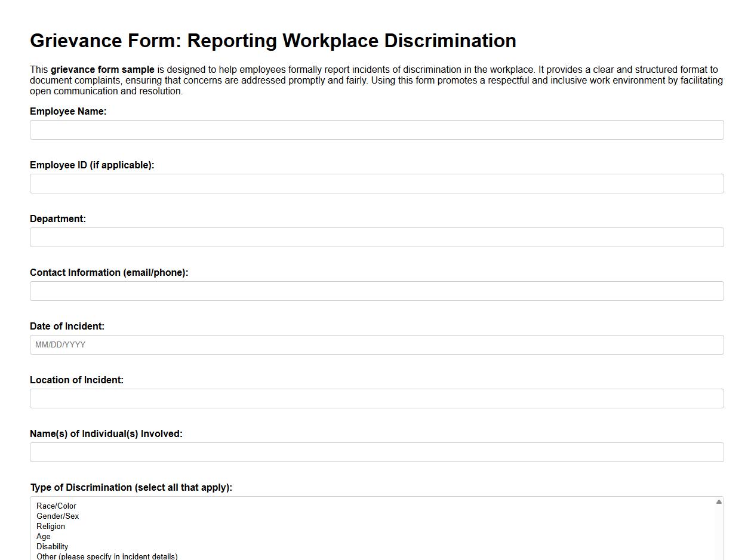Click the Location of Incident field
Screen dimensions: 754x560
(376, 398)
